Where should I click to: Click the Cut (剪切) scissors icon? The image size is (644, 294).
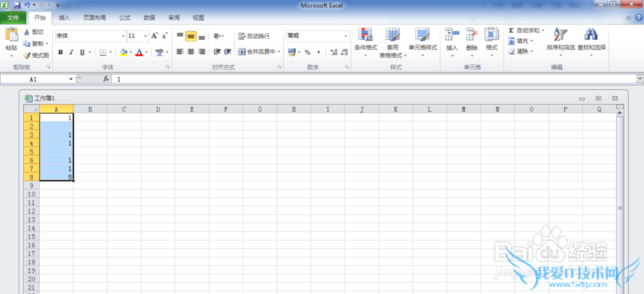[26, 32]
